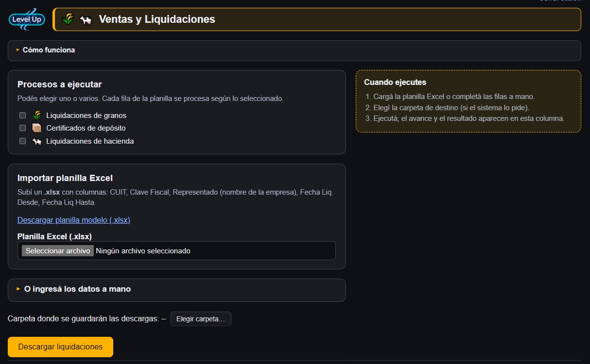The image size is (590, 364).
Task: Enable Liquidaciones de granos checkbox
Action: pos(22,116)
